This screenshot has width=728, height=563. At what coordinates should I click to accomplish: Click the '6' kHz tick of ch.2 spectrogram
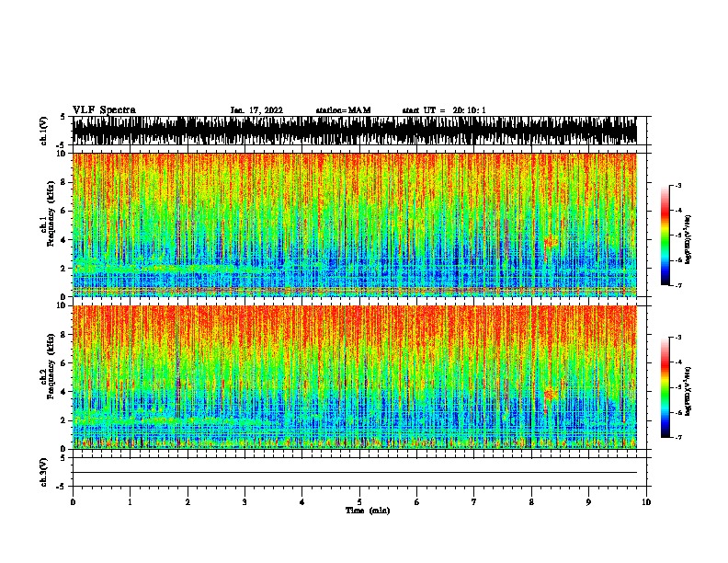pos(64,362)
